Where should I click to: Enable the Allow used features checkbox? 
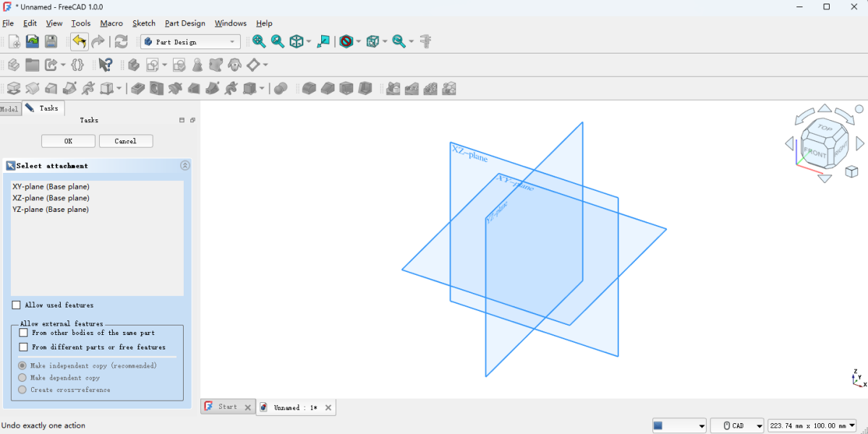[x=15, y=305]
